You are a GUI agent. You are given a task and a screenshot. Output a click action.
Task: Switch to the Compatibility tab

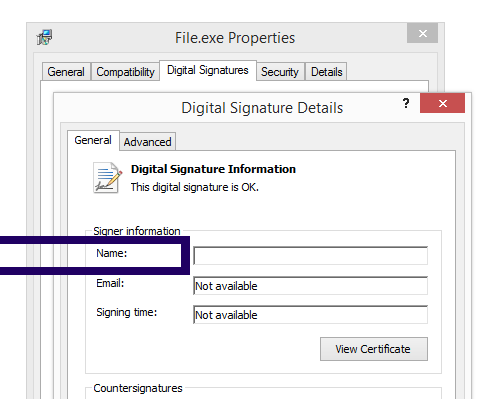point(125,72)
